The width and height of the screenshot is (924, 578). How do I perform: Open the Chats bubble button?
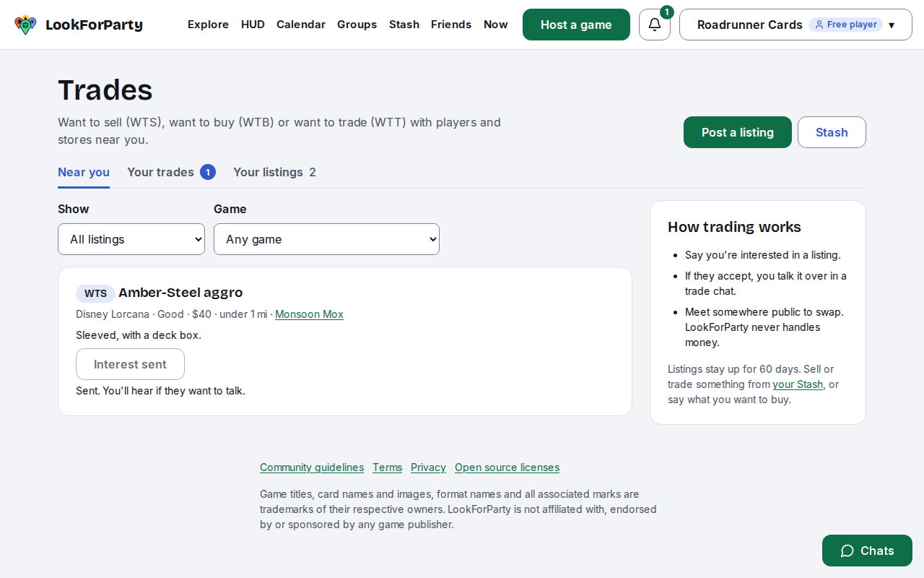tap(867, 551)
